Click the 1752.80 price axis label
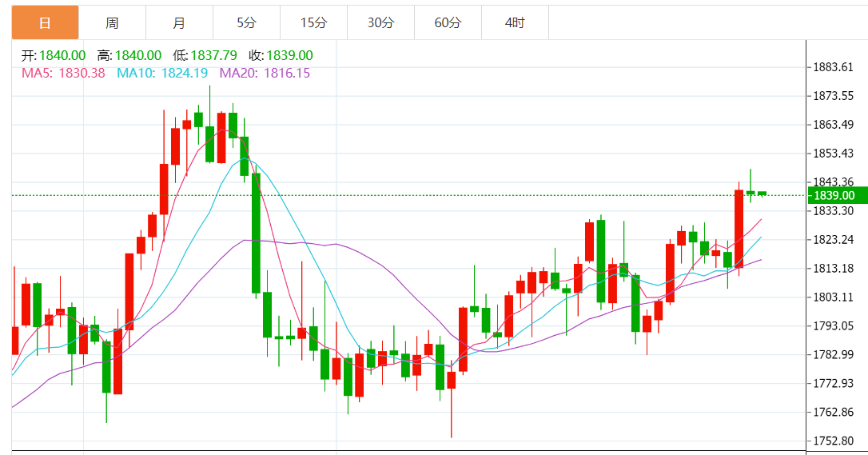Image resolution: width=868 pixels, height=455 pixels. [x=833, y=441]
